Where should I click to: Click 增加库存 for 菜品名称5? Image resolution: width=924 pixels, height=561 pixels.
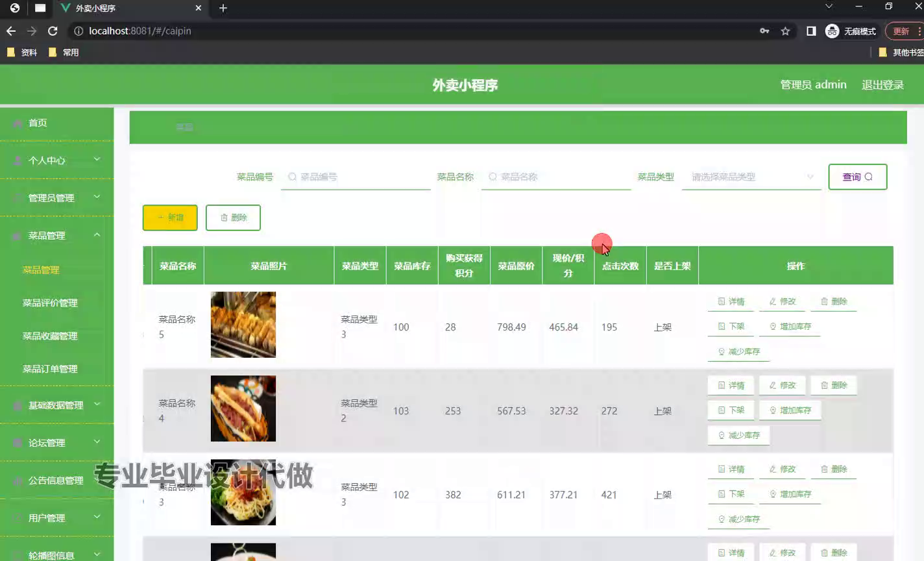tap(790, 327)
